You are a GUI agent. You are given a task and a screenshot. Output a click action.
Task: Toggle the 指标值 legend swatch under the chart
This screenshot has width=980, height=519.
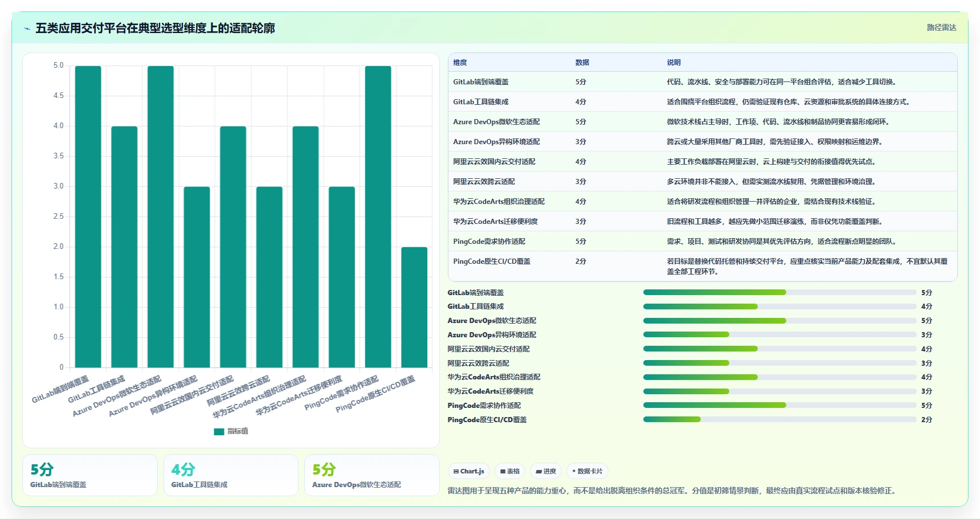coord(219,431)
